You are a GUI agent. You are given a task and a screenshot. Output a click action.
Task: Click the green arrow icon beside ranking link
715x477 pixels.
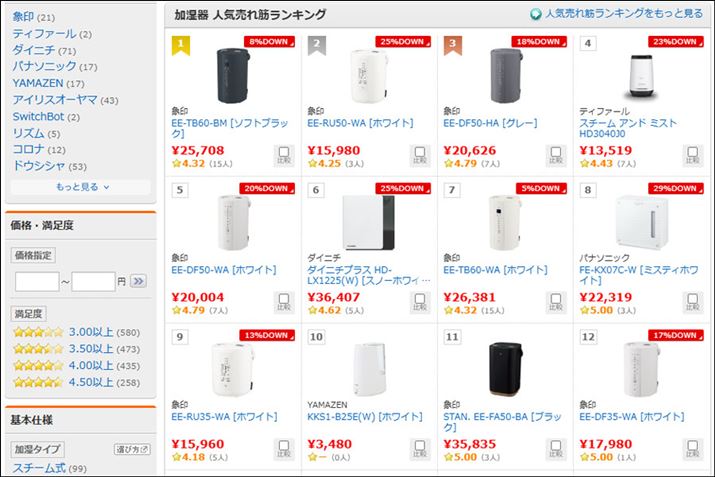click(536, 15)
